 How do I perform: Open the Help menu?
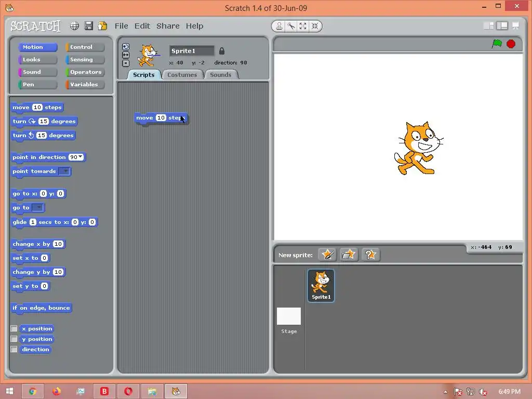[x=194, y=26]
